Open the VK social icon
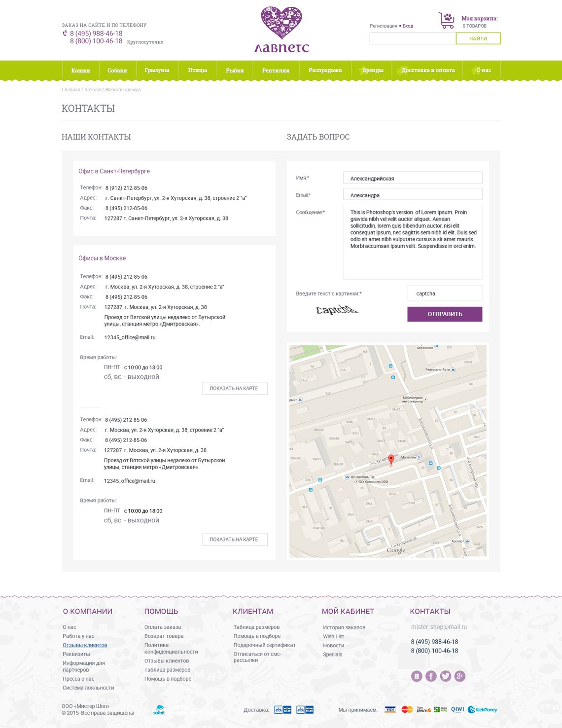 click(x=417, y=676)
